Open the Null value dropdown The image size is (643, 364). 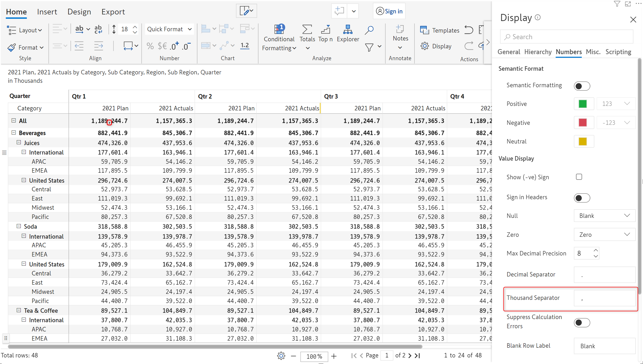pos(604,216)
